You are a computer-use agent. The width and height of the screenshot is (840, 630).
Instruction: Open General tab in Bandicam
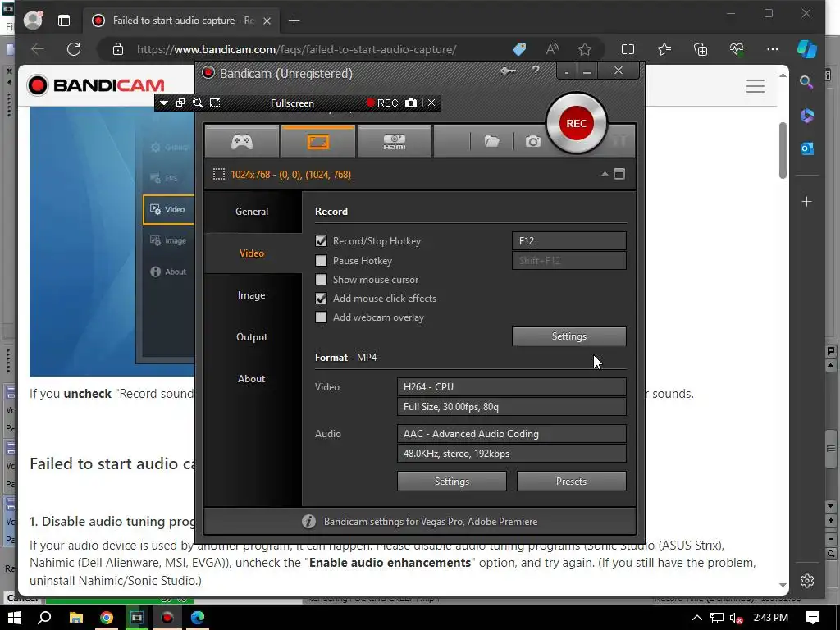pos(252,211)
